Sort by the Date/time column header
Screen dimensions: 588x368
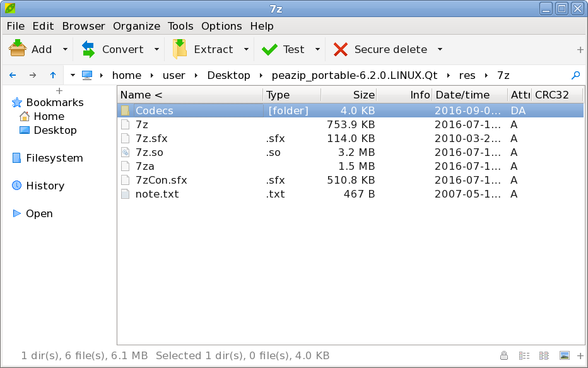(470, 95)
